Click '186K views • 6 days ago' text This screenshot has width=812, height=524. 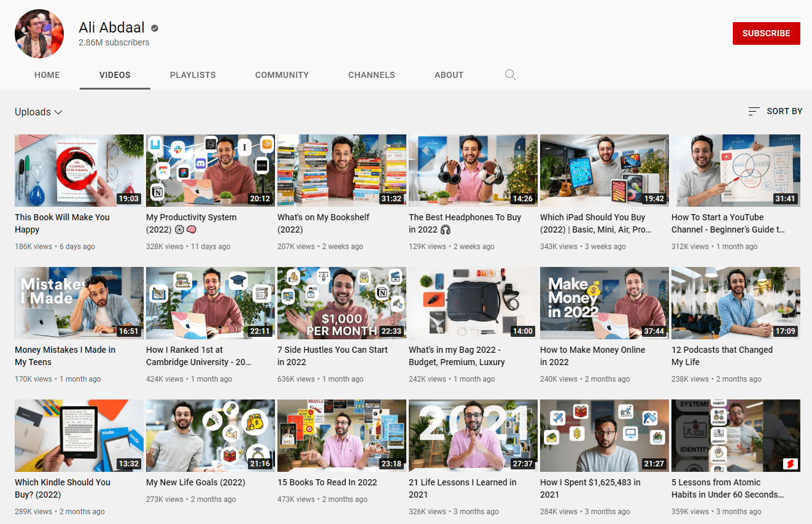55,247
